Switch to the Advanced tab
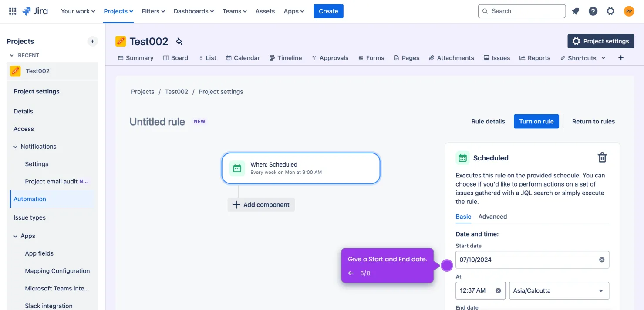This screenshot has width=644, height=310. click(492, 216)
